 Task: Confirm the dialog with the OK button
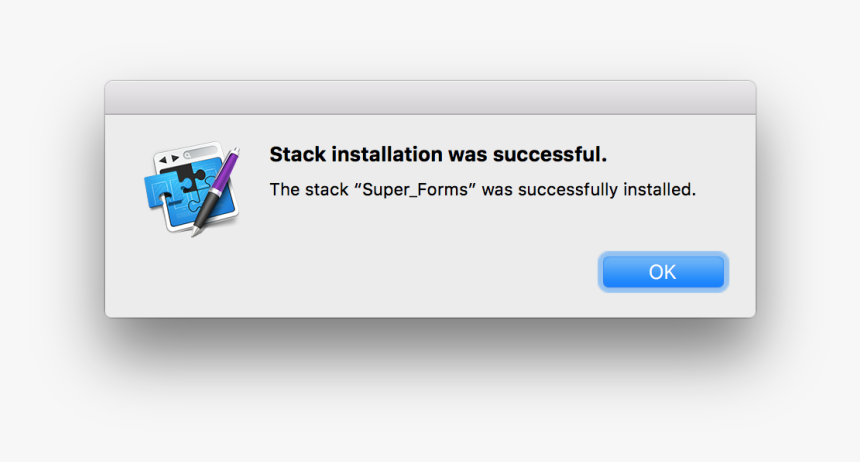pos(663,272)
